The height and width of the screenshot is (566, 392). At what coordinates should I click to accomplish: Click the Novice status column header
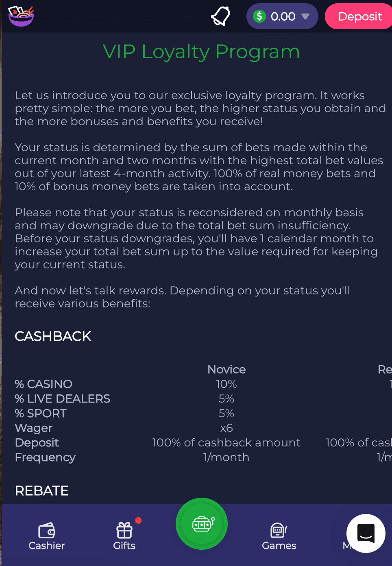[x=226, y=369]
